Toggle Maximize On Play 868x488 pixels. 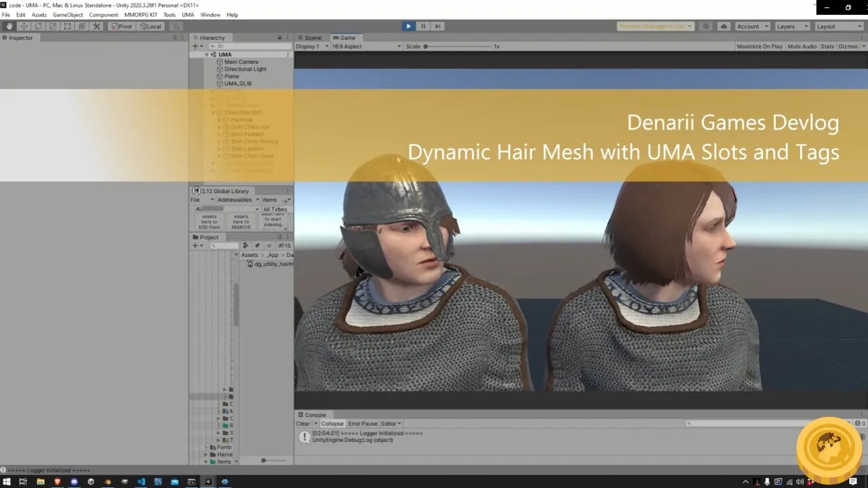759,46
